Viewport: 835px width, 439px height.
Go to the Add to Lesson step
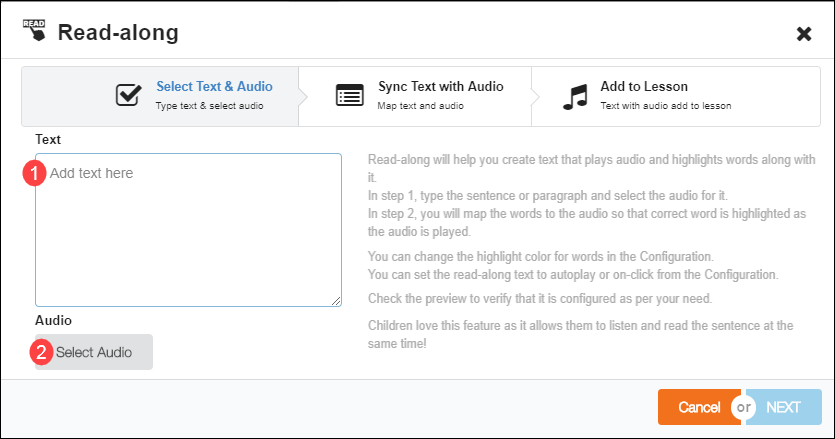[644, 87]
